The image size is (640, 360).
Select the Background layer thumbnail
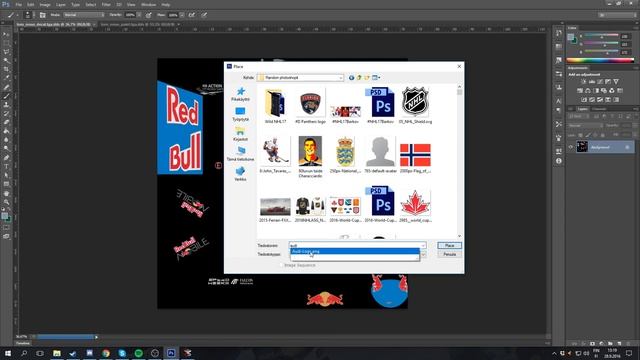[x=582, y=147]
